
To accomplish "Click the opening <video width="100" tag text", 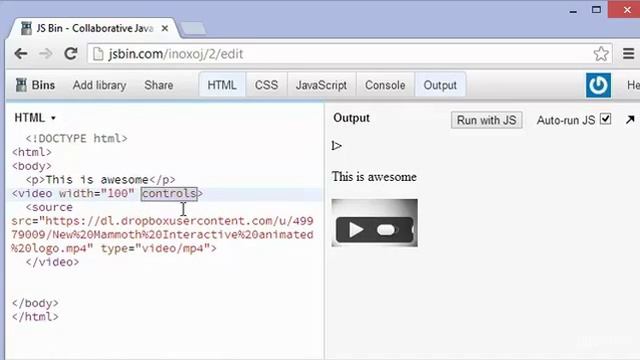I will pyautogui.click(x=73, y=193).
